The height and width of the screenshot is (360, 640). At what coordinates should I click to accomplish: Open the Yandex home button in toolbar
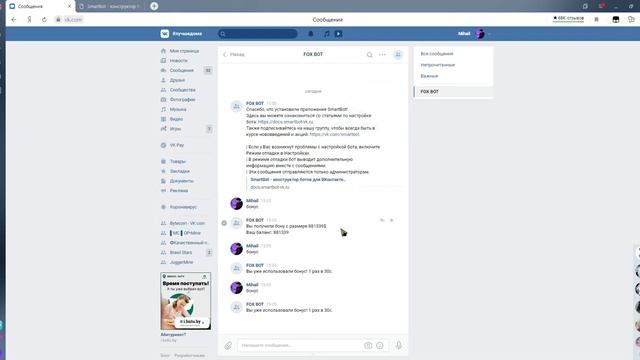tap(29, 20)
